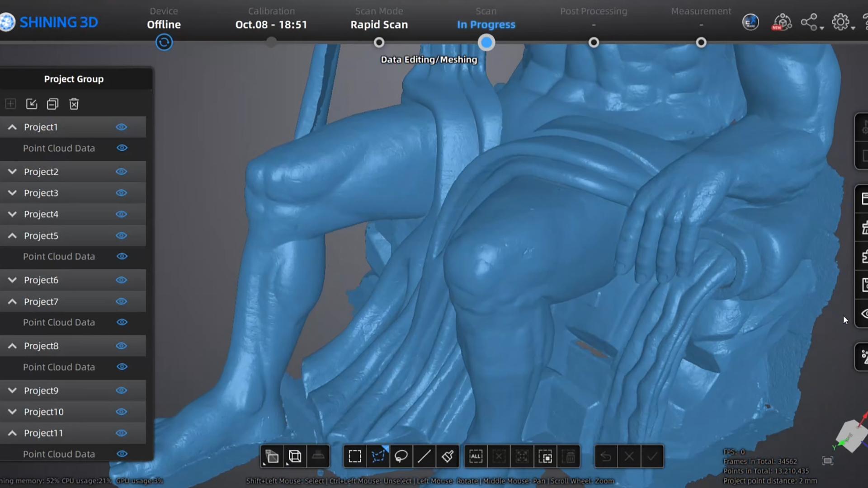Screen dimensions: 868x488
Task: Click the Select ALL icon
Action: [476, 456]
